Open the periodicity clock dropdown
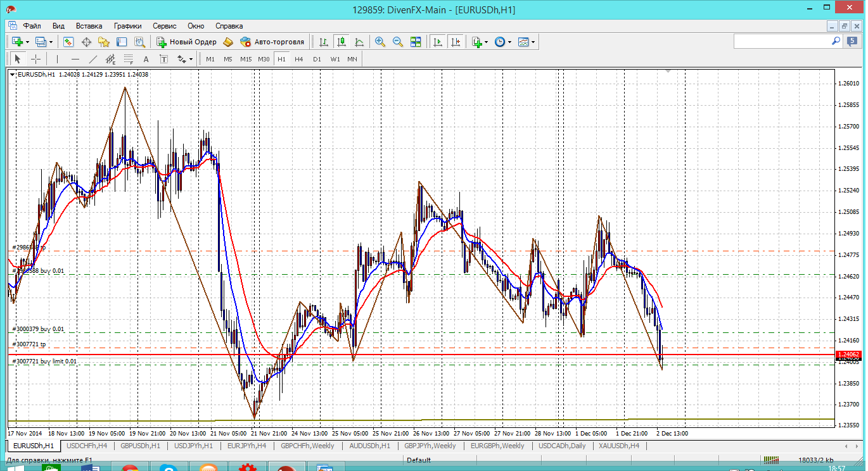Viewport: 868px width, 471px height. (x=510, y=42)
